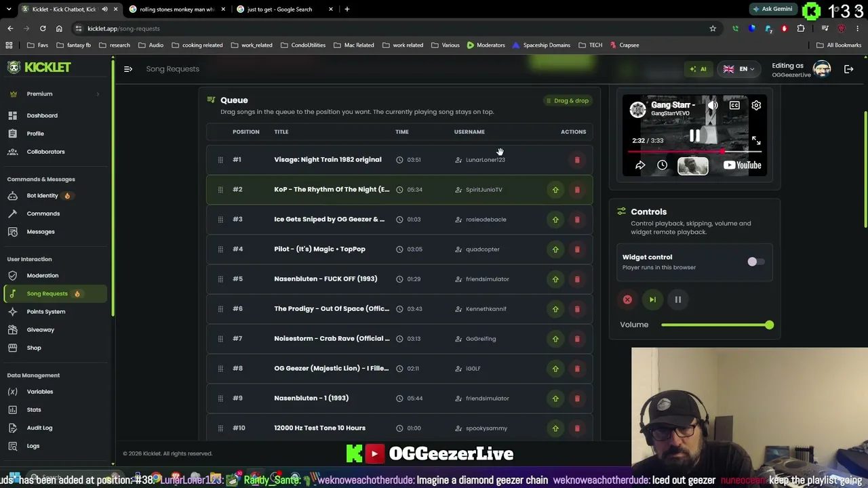Toggle the Drag & drop queue mode
The image size is (868, 488).
pos(568,101)
